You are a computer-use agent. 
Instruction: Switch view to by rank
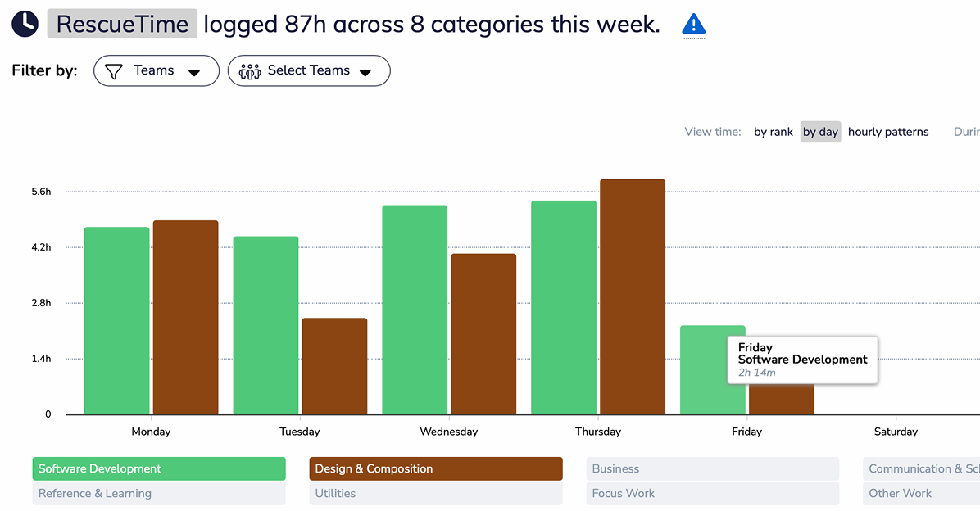coord(774,132)
